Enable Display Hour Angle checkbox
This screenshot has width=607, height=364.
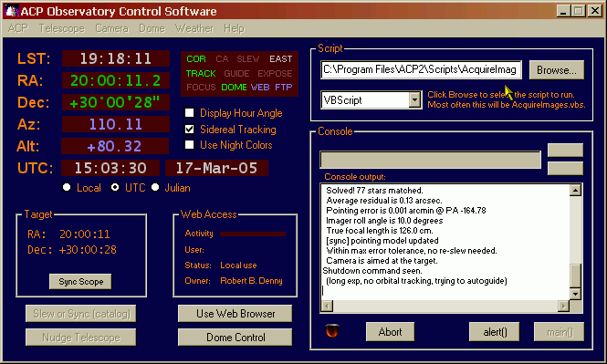tap(189, 113)
